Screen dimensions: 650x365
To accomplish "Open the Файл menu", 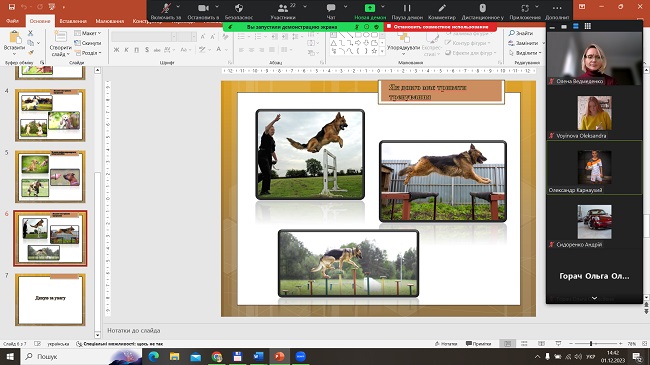I will 12,21.
